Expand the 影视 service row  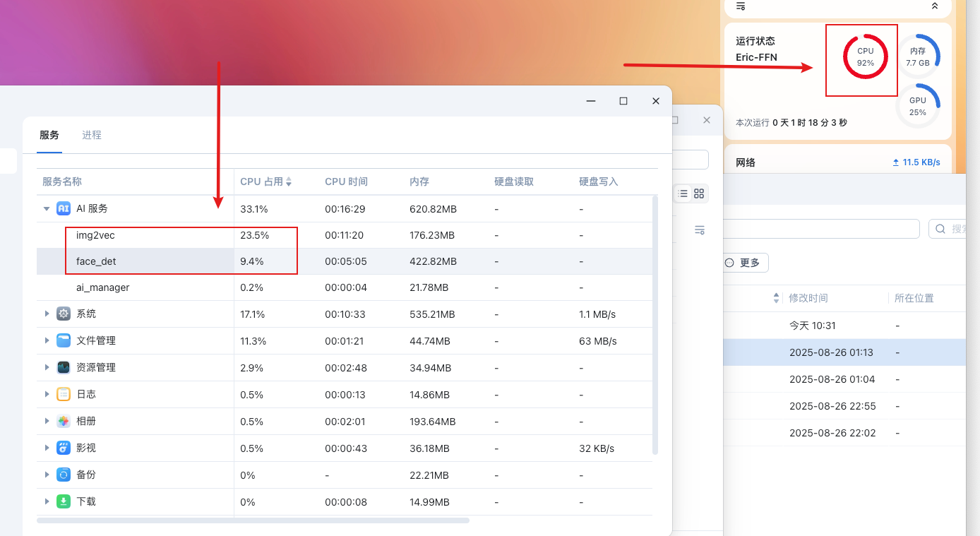[x=47, y=448]
